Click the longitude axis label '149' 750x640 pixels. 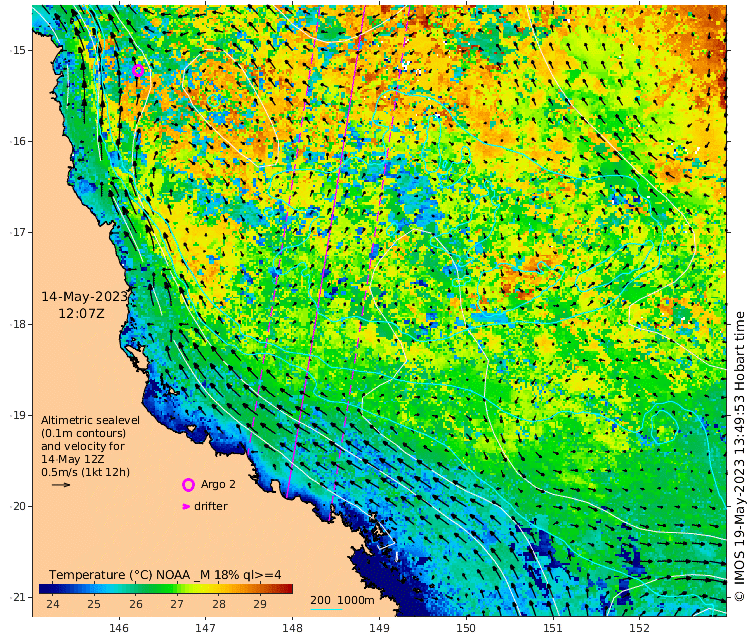(379, 628)
